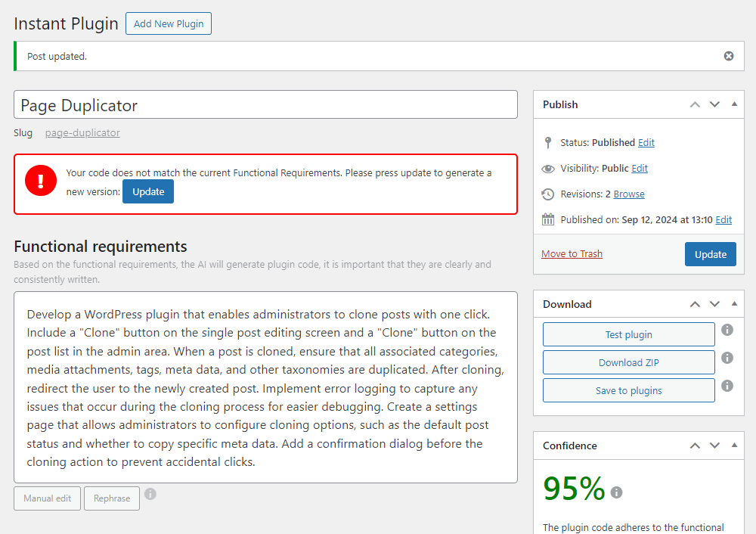Click the Published on calendar icon
Screen dimensions: 756x534
pyautogui.click(x=548, y=220)
